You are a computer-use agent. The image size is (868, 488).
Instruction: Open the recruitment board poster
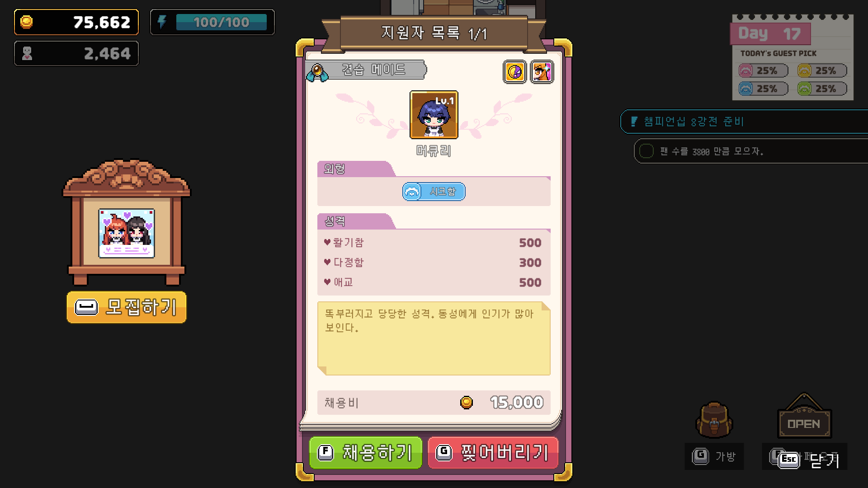127,233
